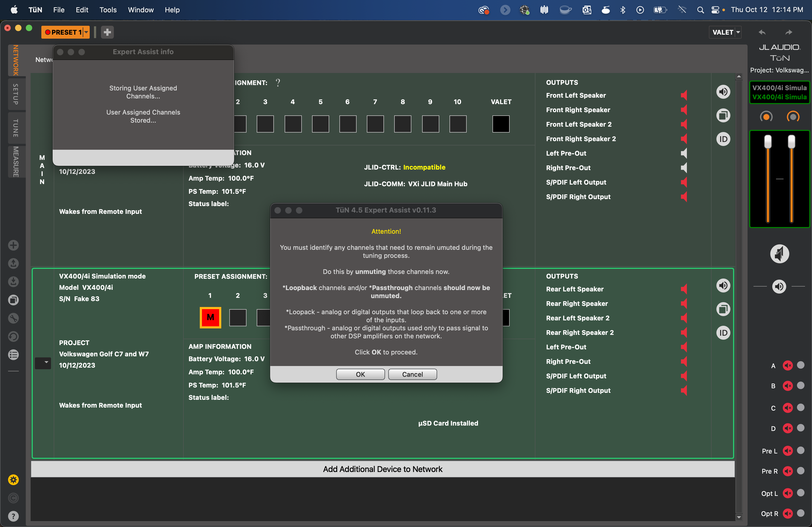812x527 pixels.
Task: Click the MAIN amp ID icon
Action: tap(723, 139)
